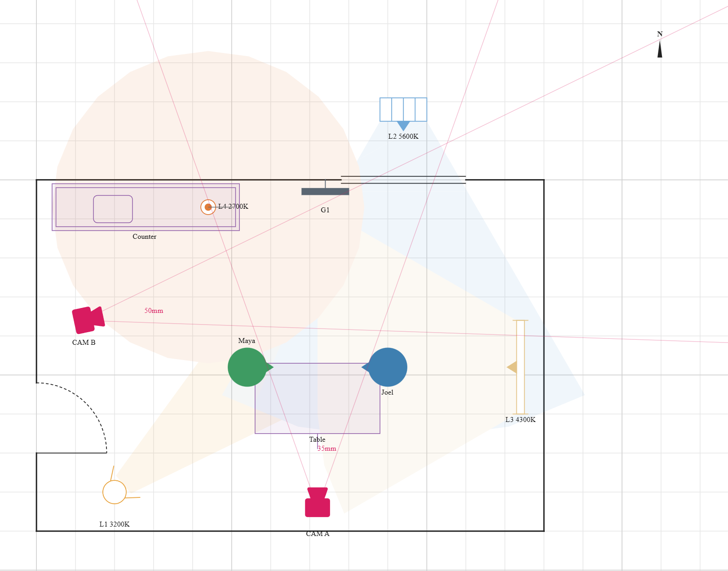Click the Counter label
Viewport: 728px width, 571px height.
tap(145, 237)
